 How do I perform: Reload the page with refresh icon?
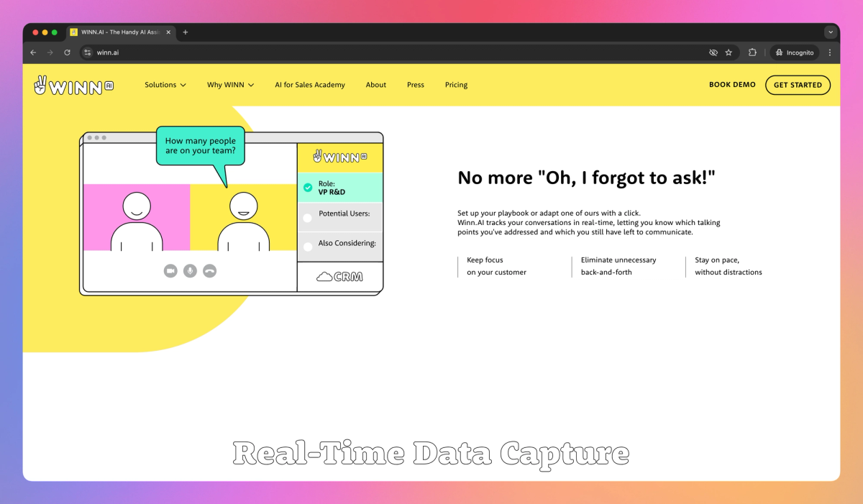pos(68,52)
